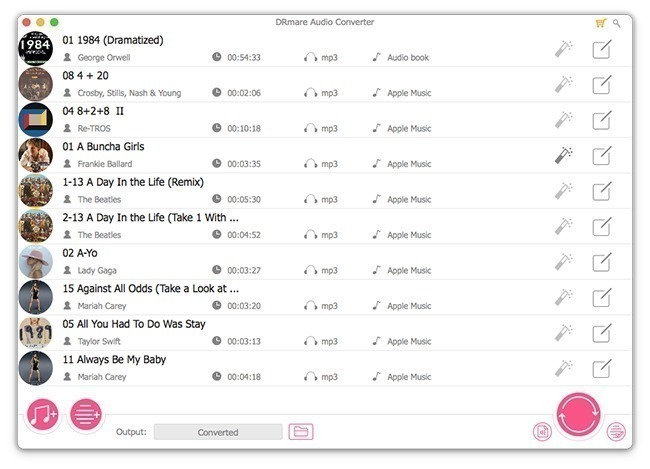650x469 pixels.
Task: Open the converted history list icon
Action: (616, 432)
